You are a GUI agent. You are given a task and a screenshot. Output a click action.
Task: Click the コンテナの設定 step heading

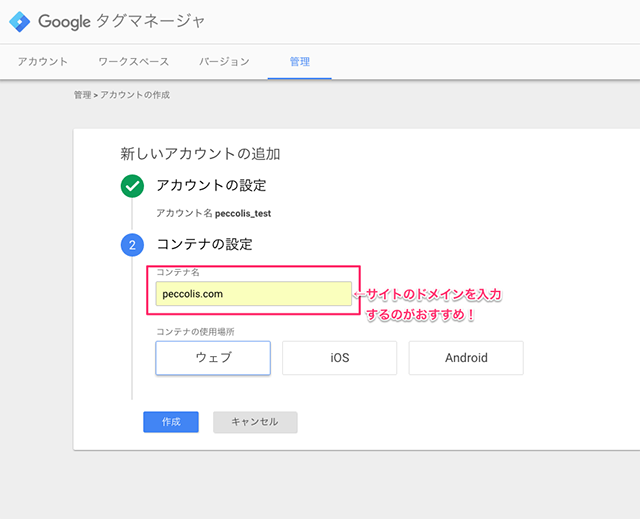[204, 244]
